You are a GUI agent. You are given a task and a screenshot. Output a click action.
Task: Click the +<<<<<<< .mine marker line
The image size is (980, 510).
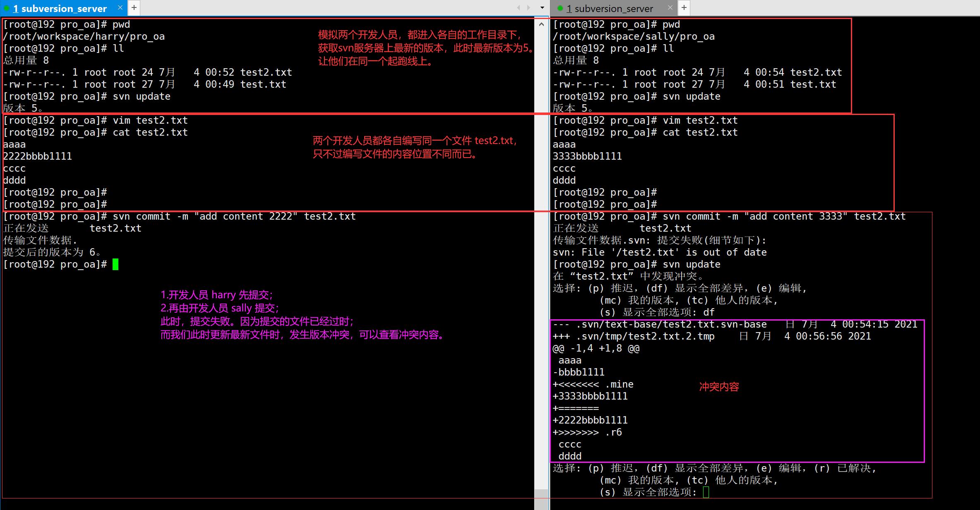(593, 384)
